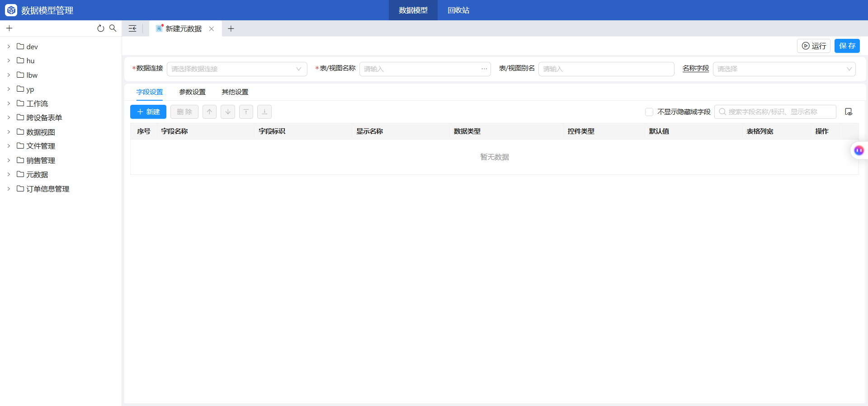Open the 参数设置 tab
This screenshot has height=406, width=868.
(192, 92)
